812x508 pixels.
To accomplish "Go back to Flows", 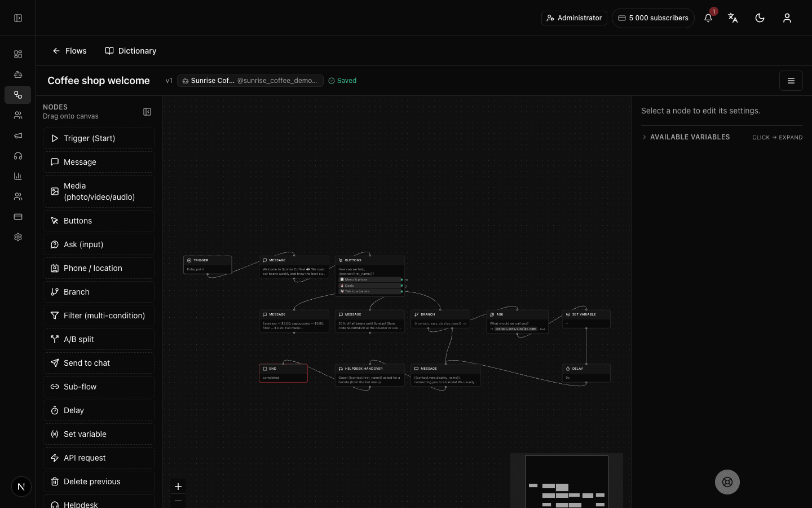I will coord(69,51).
